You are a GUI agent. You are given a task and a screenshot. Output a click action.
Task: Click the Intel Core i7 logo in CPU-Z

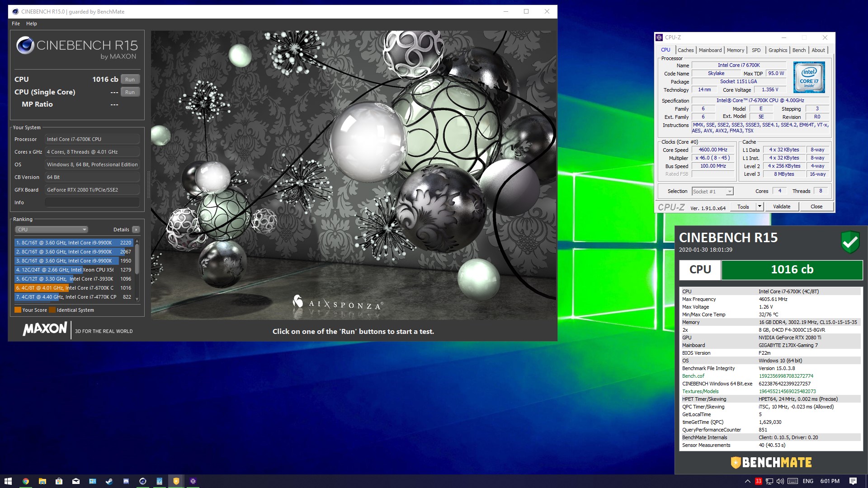(x=809, y=77)
